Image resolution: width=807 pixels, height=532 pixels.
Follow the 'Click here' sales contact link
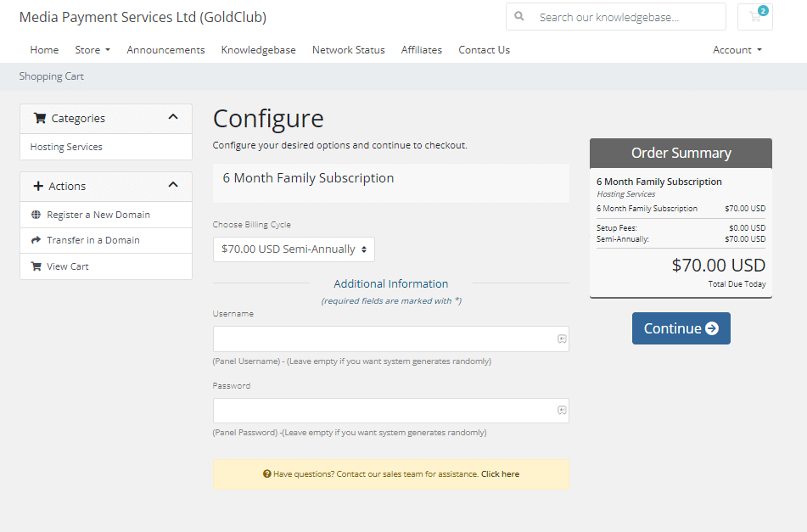[500, 474]
